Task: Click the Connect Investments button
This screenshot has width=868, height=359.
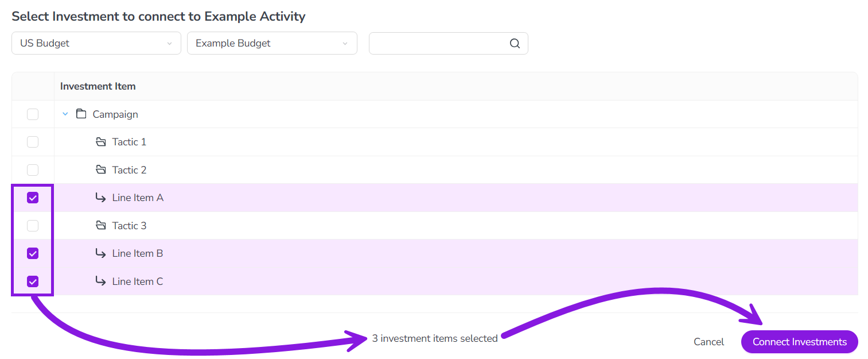Action: click(x=800, y=342)
